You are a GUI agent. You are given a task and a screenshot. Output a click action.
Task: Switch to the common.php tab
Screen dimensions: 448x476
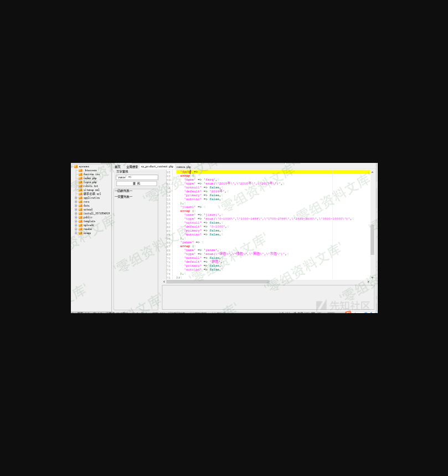tap(183, 167)
